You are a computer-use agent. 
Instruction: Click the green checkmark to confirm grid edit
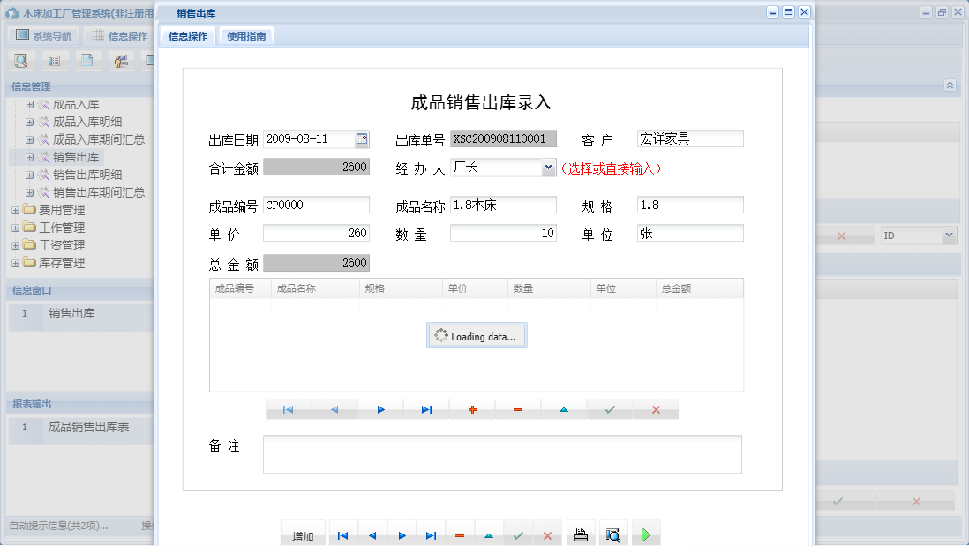point(610,409)
